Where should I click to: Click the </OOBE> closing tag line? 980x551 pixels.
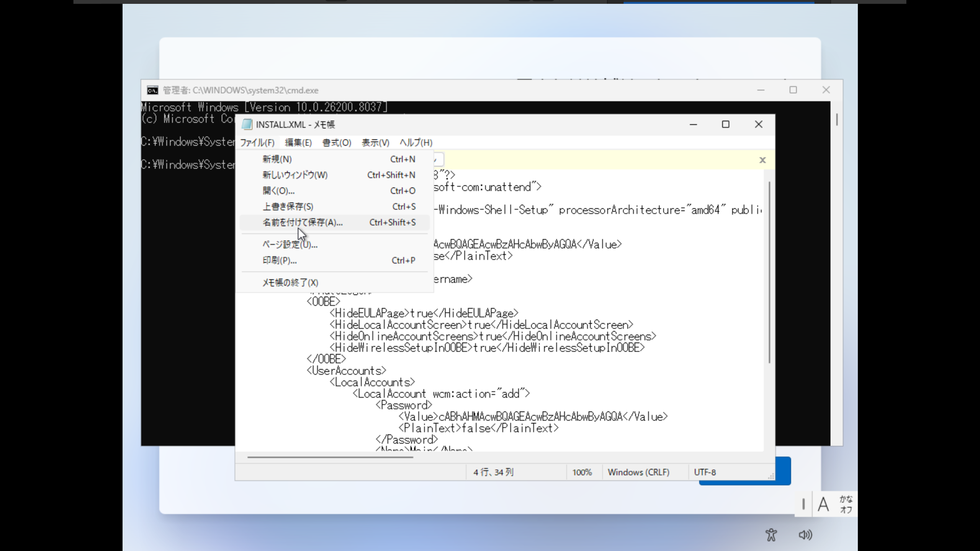tap(326, 360)
